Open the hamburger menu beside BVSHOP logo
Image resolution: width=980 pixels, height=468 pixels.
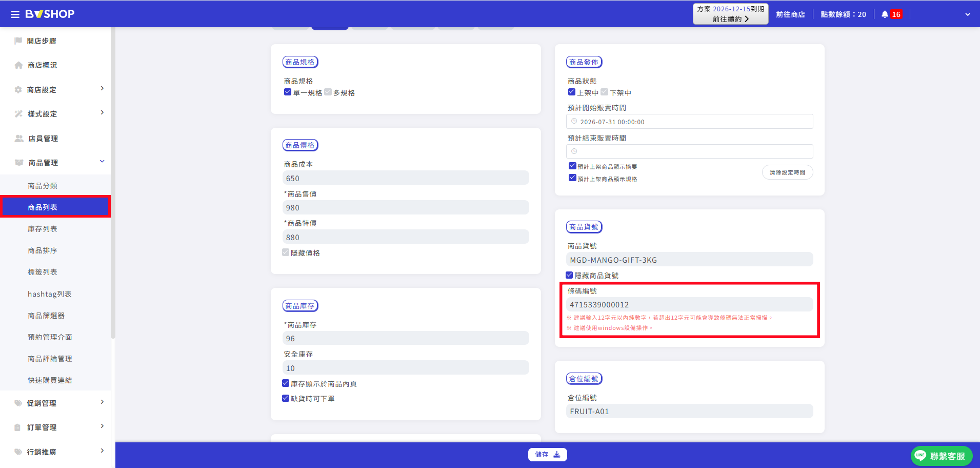pyautogui.click(x=15, y=14)
